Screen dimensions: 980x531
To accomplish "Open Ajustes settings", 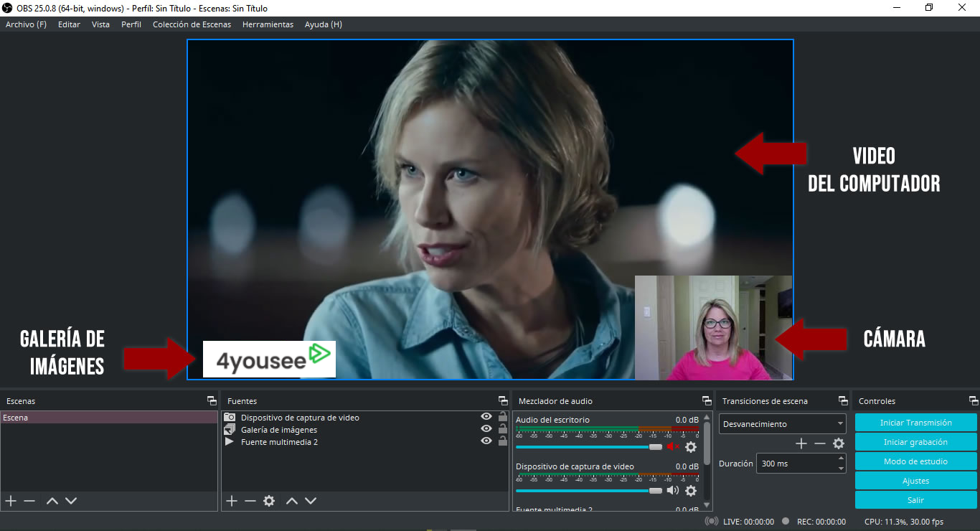I will coord(916,481).
